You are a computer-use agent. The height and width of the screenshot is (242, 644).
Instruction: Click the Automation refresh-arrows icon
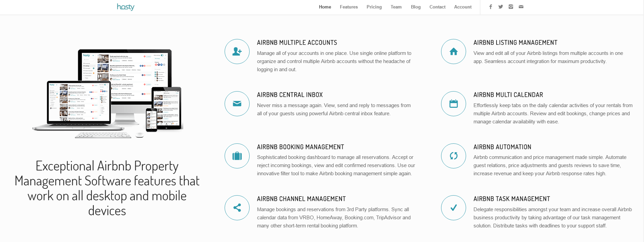coord(454,156)
